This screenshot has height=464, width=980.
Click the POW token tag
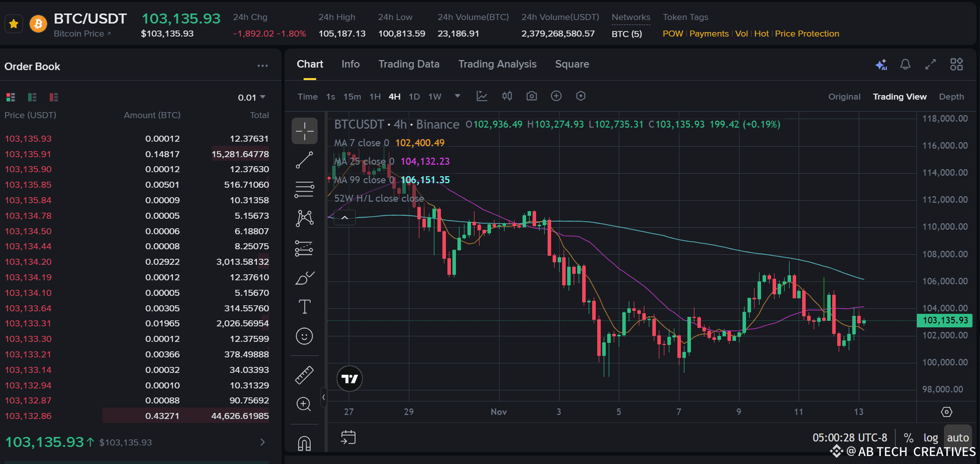pyautogui.click(x=673, y=34)
